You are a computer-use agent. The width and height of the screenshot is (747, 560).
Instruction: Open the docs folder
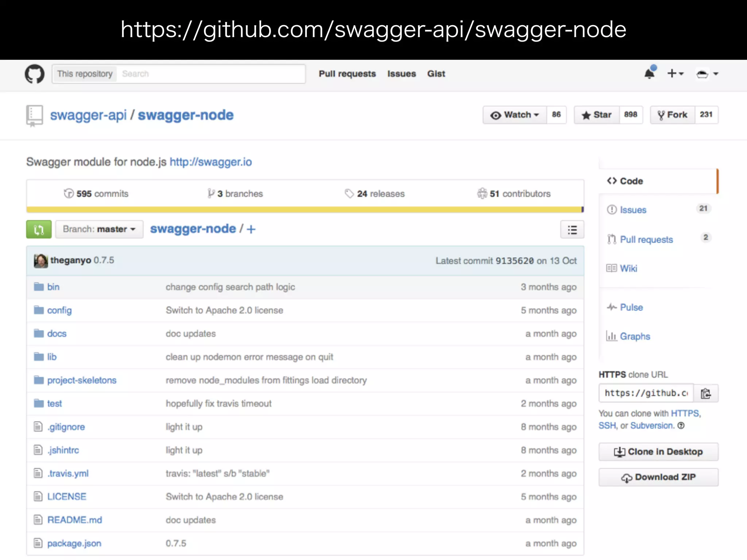point(57,334)
